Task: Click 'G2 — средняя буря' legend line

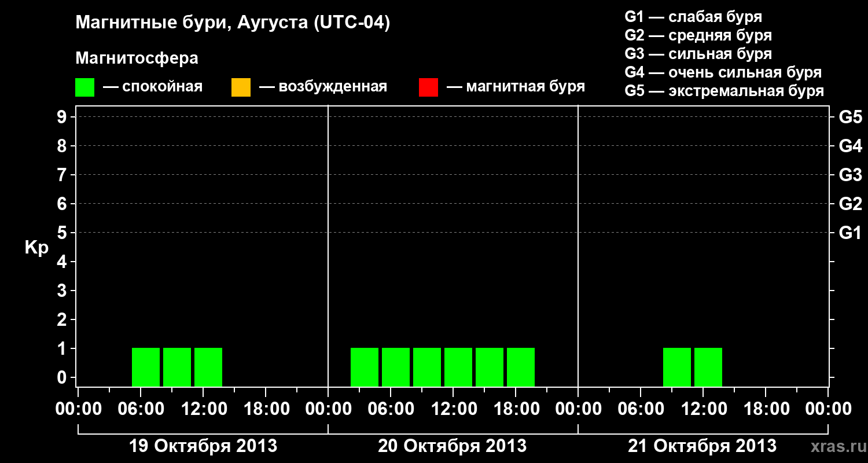Action: 698,35
